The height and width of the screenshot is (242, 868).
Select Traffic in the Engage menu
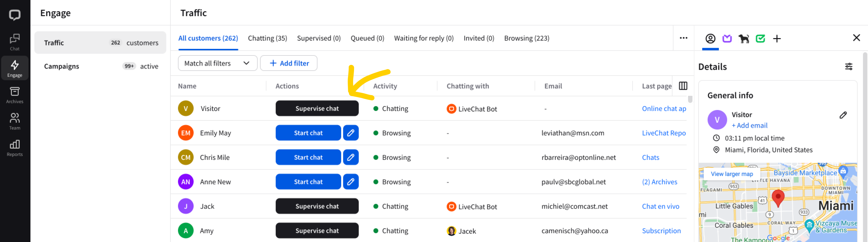(100, 42)
